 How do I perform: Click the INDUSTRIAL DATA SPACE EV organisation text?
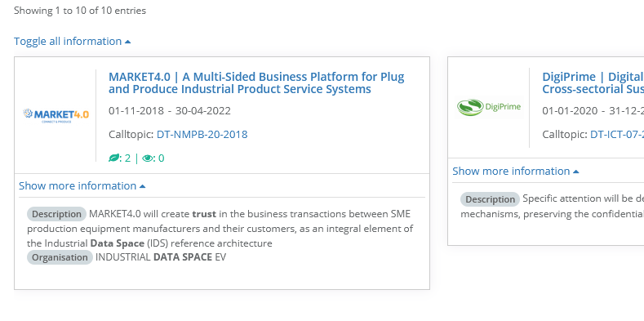[161, 257]
